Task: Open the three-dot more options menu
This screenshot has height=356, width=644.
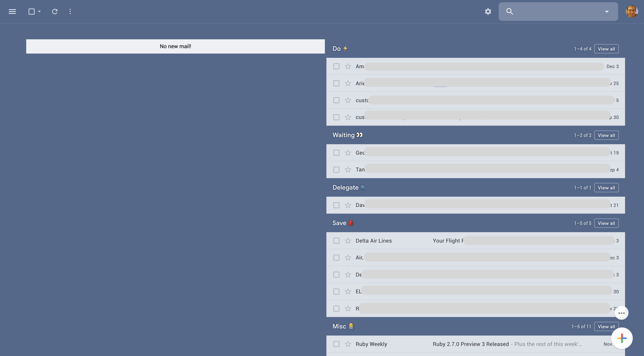Action: pyautogui.click(x=70, y=12)
